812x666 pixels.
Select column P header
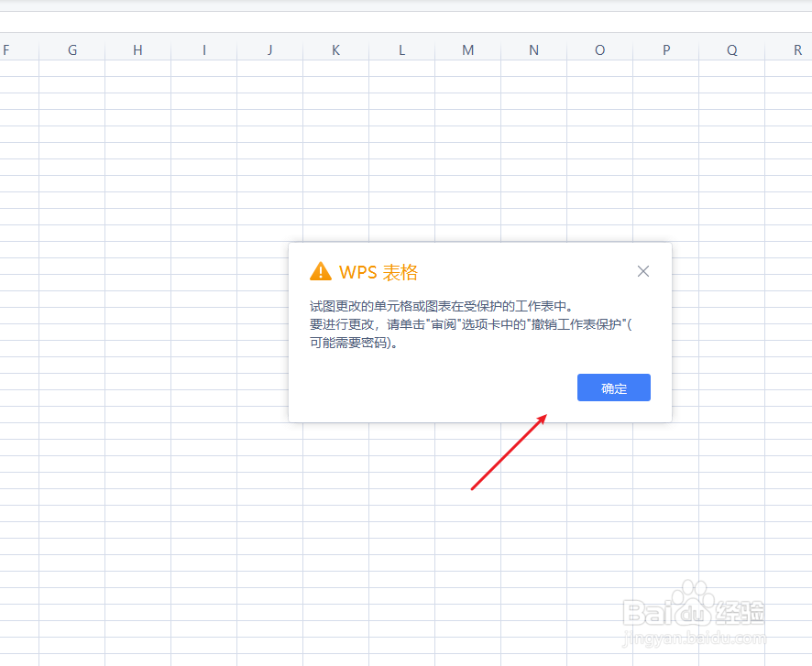(x=666, y=50)
